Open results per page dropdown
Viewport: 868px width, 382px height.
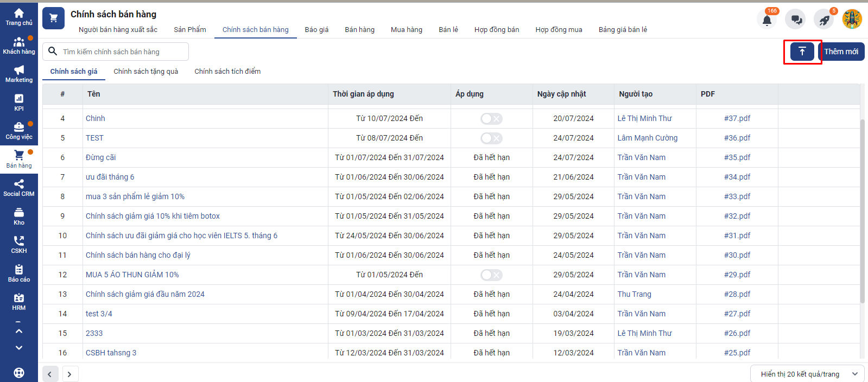(807, 374)
